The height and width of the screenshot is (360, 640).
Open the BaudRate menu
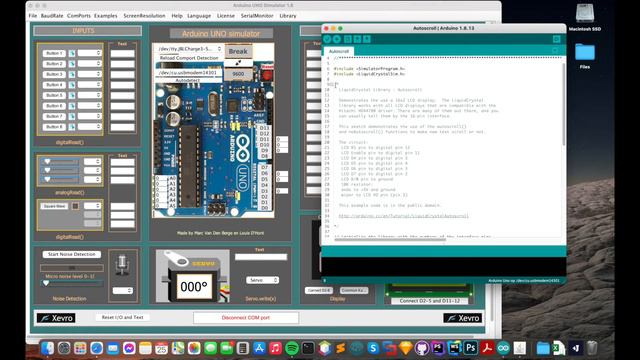(x=52, y=16)
